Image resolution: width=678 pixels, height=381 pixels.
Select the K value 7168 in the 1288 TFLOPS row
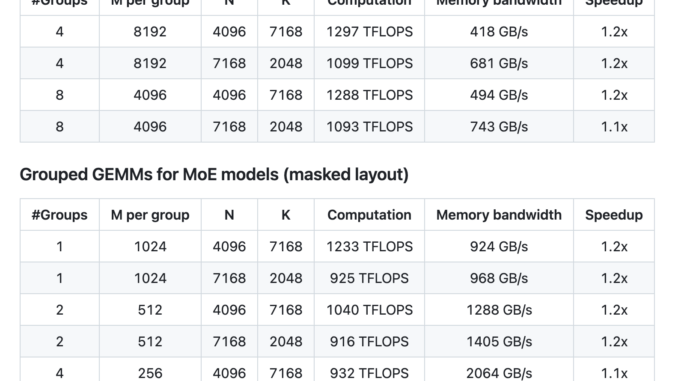286,95
